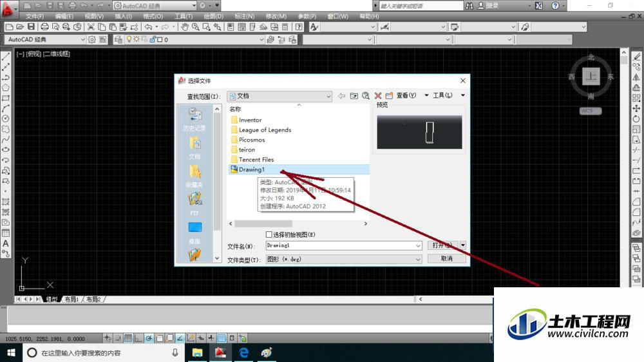This screenshot has width=644, height=362.
Task: Open the 工具(L) tools dropdown
Action: [x=463, y=95]
